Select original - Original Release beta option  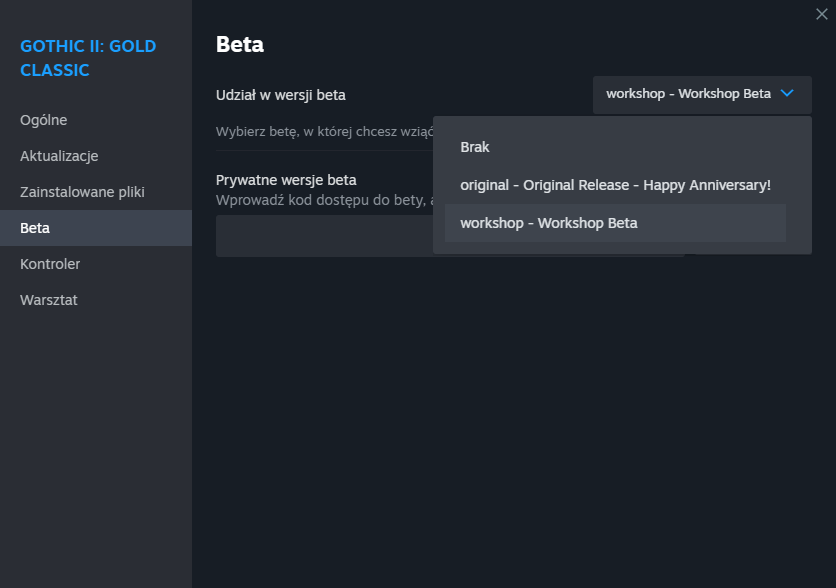(615, 185)
